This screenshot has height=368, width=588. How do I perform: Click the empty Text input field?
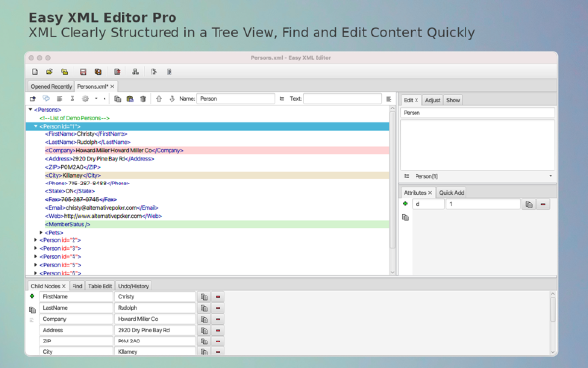342,99
